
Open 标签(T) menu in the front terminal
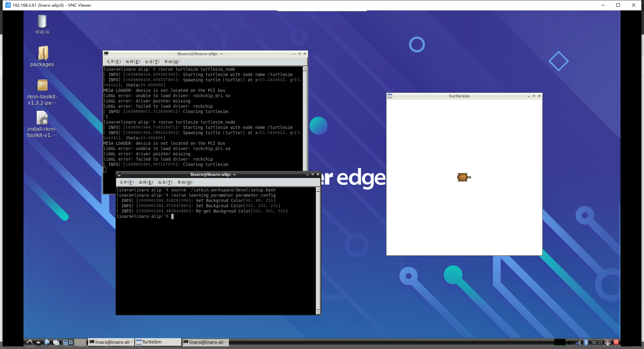coord(165,183)
